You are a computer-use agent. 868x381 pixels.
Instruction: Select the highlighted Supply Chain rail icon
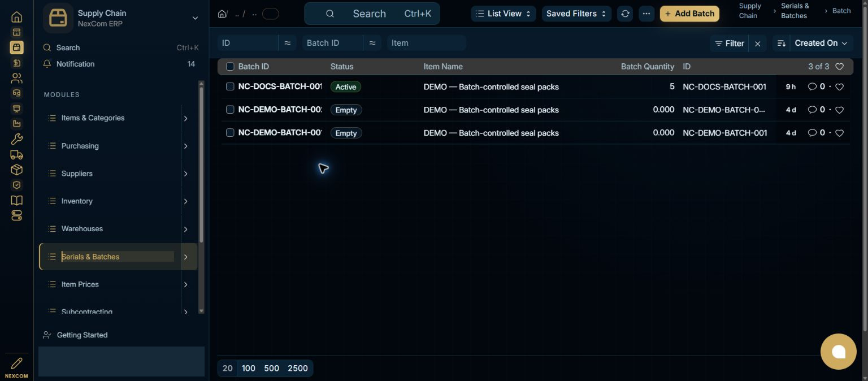pos(16,47)
